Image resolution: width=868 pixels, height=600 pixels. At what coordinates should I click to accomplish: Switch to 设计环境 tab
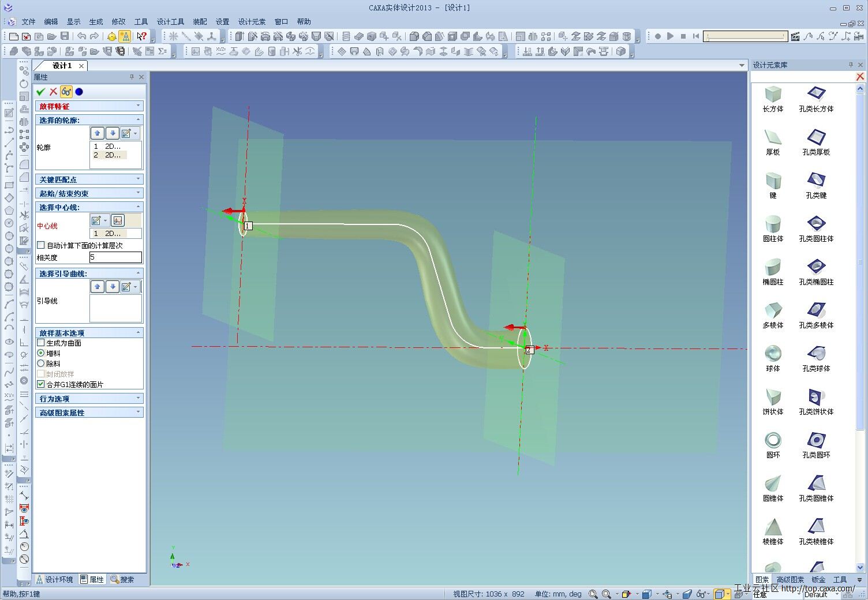[55, 579]
